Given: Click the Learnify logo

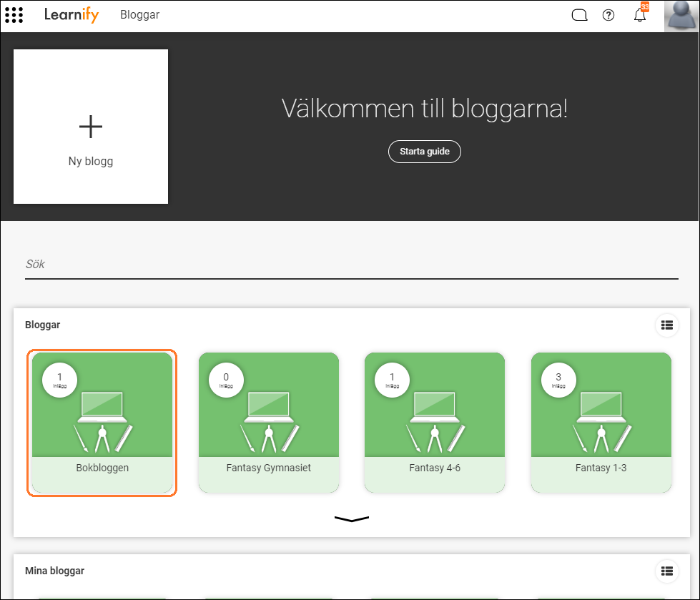Looking at the screenshot, I should [72, 15].
